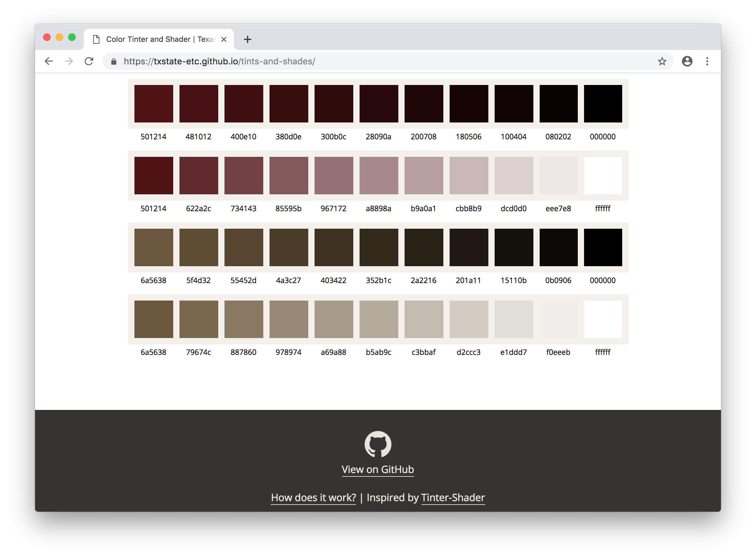Click the ffffff white swatch in the second row

coord(603,175)
